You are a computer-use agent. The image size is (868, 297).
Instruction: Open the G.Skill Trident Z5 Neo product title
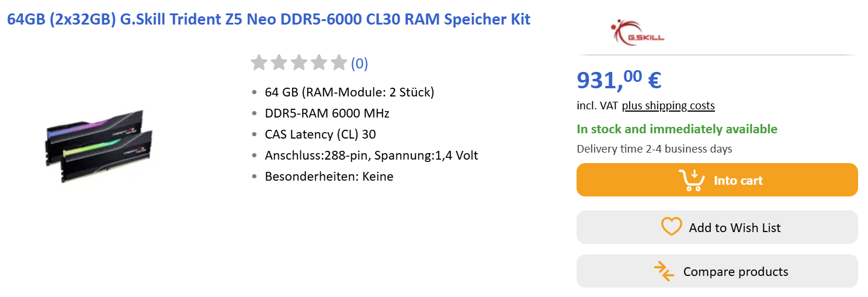point(269,19)
